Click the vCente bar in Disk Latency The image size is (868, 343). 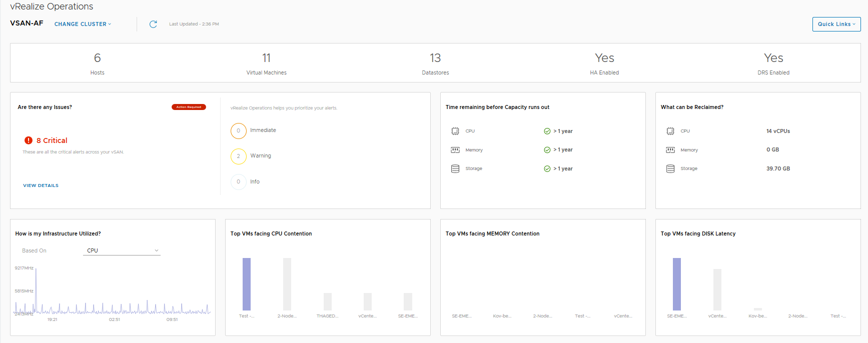click(x=717, y=289)
